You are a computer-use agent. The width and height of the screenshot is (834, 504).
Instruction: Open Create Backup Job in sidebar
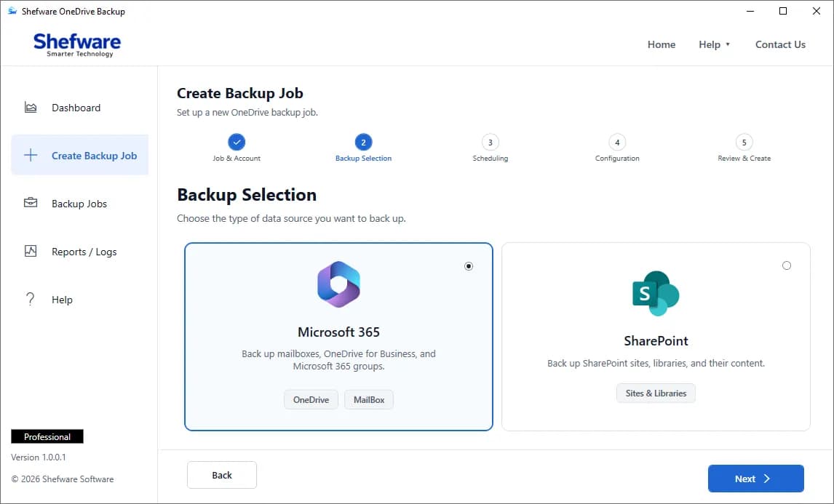coord(80,155)
